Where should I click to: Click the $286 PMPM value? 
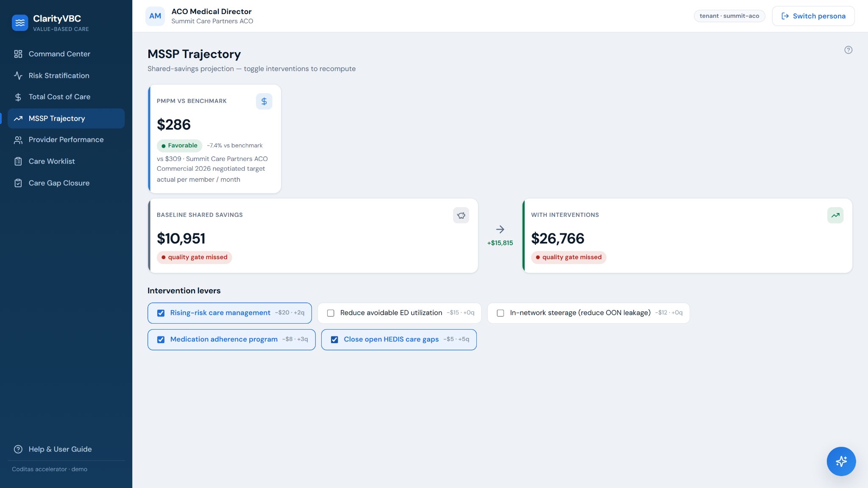174,125
